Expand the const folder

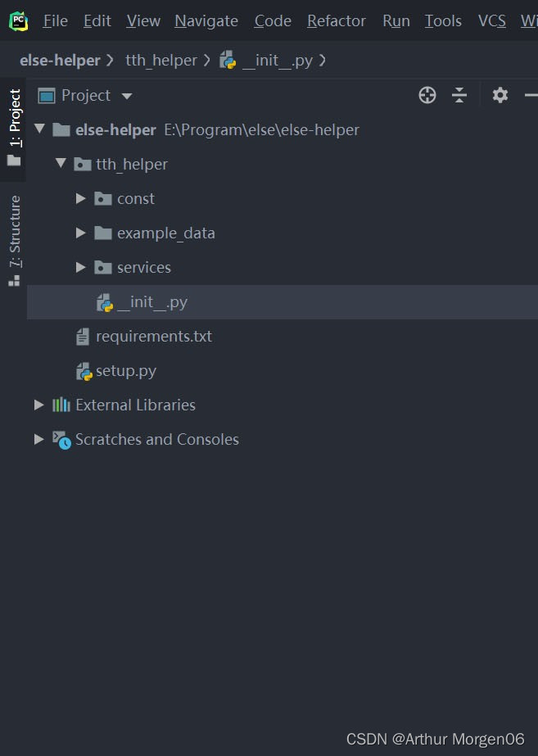[x=79, y=198]
